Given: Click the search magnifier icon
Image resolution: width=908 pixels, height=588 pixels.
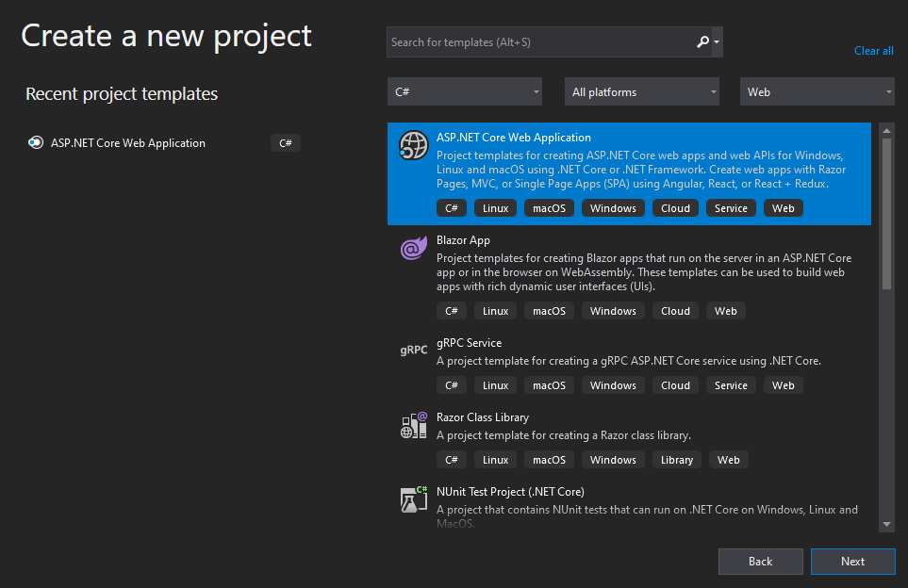Looking at the screenshot, I should 702,42.
